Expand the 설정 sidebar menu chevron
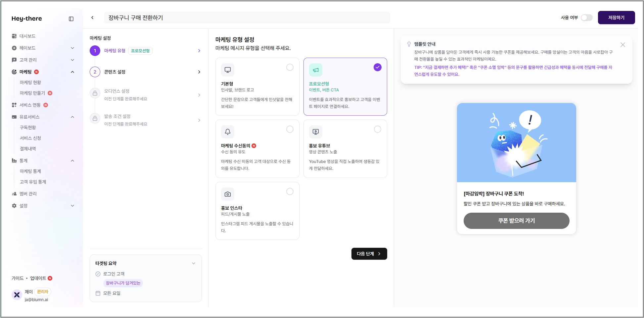 pos(72,206)
